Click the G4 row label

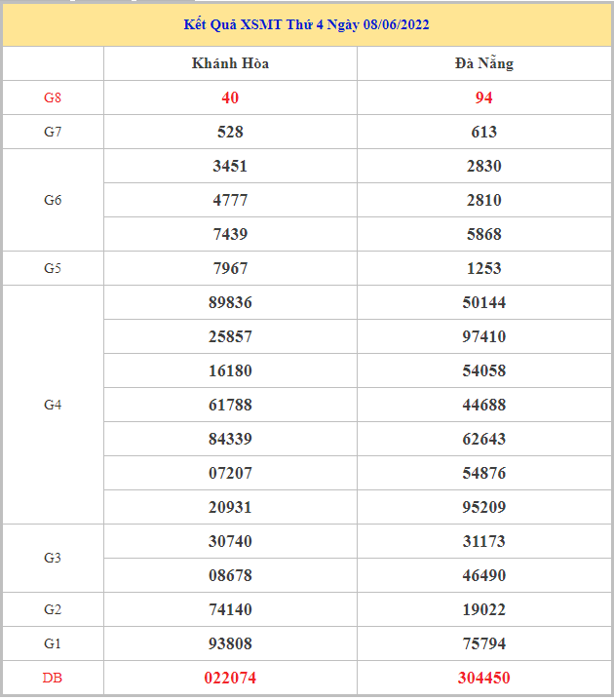click(x=53, y=405)
